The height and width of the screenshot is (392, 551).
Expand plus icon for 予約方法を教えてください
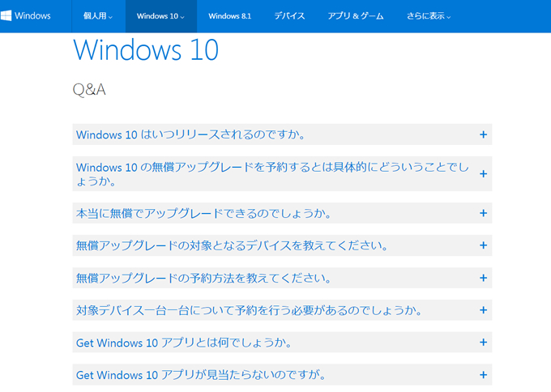[483, 278]
